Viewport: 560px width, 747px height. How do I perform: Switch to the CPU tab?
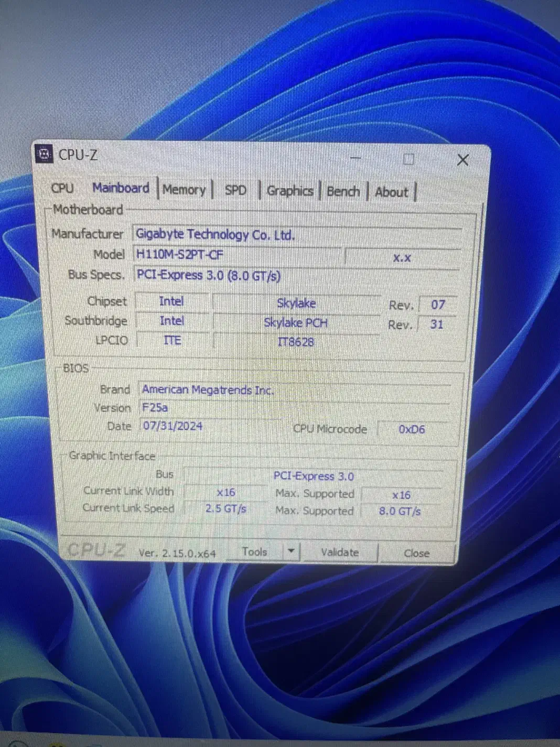click(62, 189)
